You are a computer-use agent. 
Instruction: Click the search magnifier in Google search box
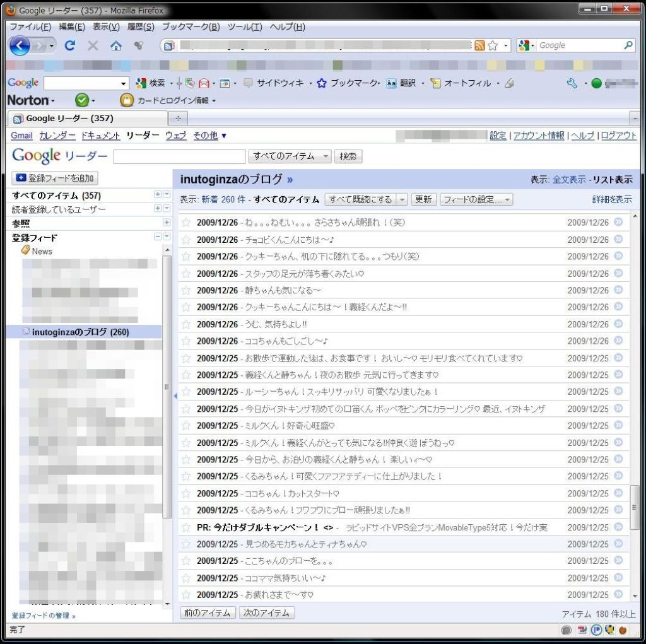(628, 45)
